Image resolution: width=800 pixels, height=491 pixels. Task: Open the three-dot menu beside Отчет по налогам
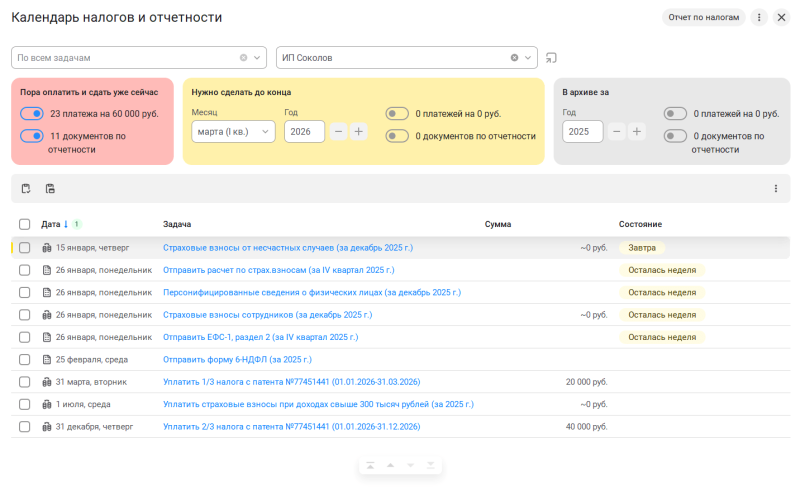tap(759, 17)
